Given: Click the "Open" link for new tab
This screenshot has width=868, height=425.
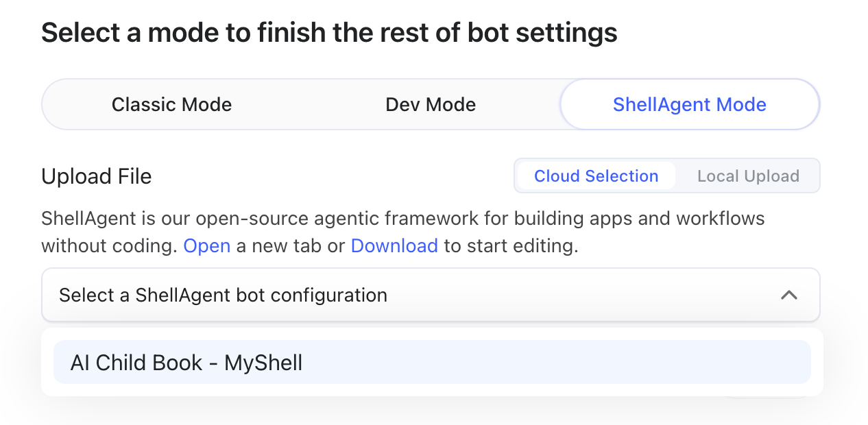Looking at the screenshot, I should [x=207, y=245].
